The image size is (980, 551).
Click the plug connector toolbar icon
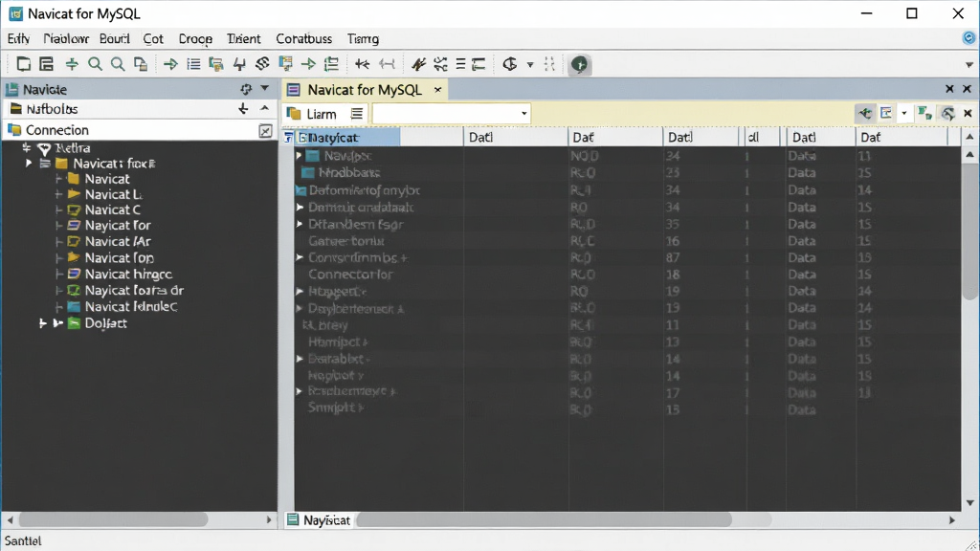pos(239,64)
